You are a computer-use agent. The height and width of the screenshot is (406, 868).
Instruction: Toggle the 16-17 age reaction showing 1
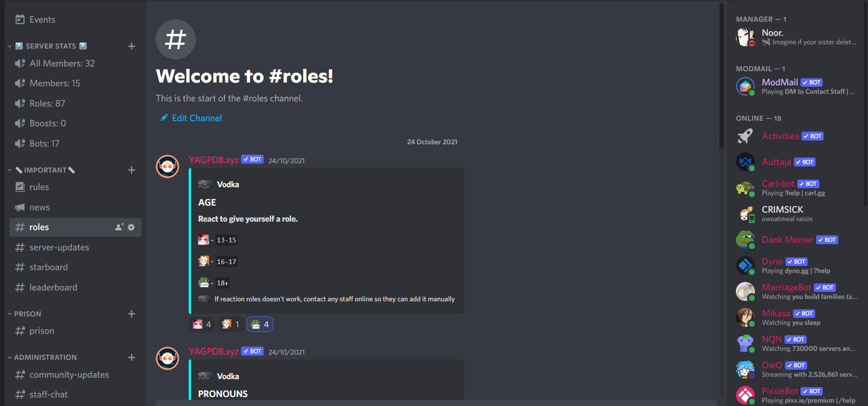coord(231,324)
